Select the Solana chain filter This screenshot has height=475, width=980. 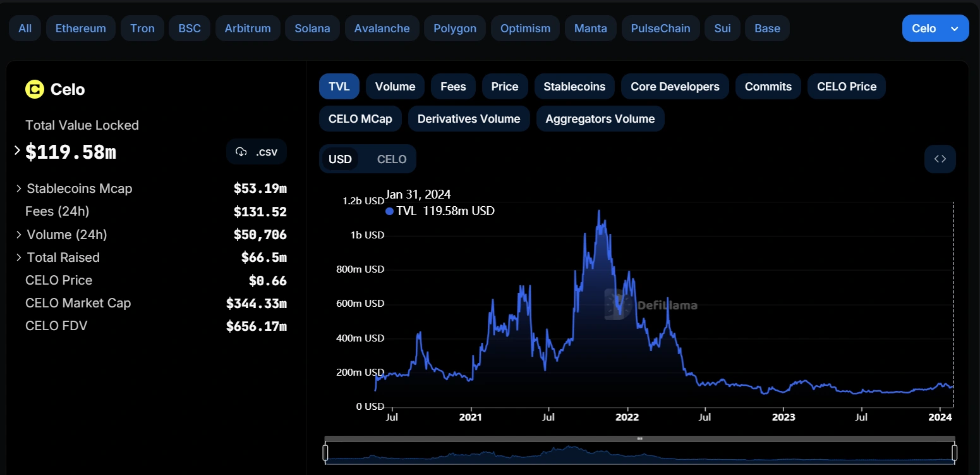[x=312, y=28]
